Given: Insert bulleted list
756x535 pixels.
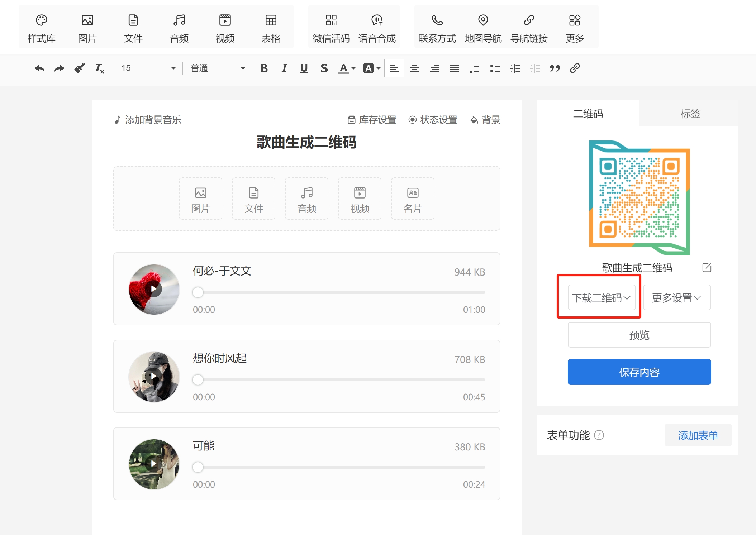Looking at the screenshot, I should pyautogui.click(x=495, y=68).
